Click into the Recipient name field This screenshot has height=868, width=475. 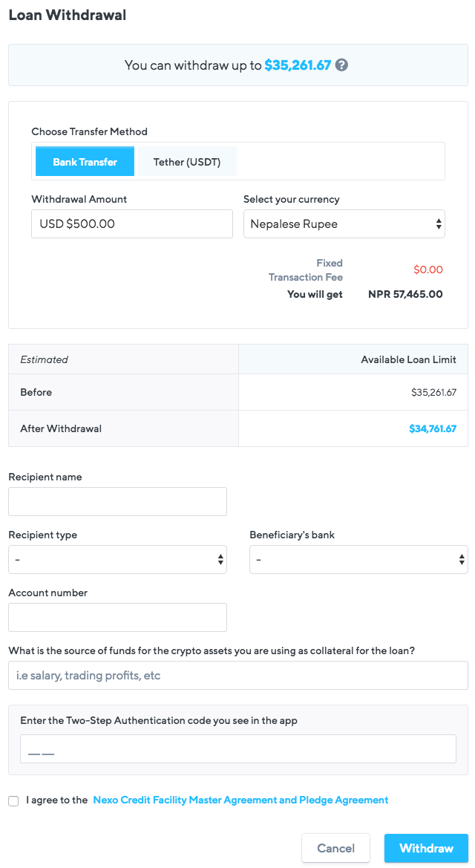(x=117, y=501)
